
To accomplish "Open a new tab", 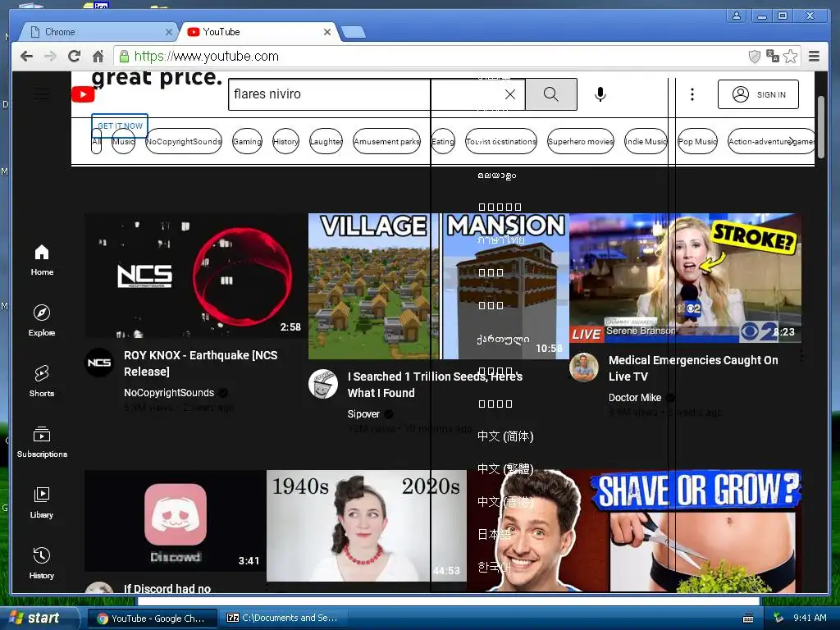I will click(x=354, y=33).
